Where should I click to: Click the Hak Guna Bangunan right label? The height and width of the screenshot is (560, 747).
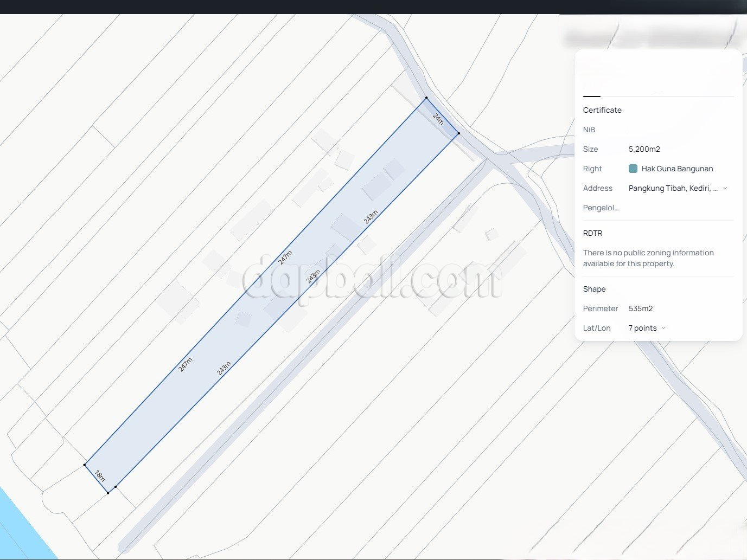(677, 169)
